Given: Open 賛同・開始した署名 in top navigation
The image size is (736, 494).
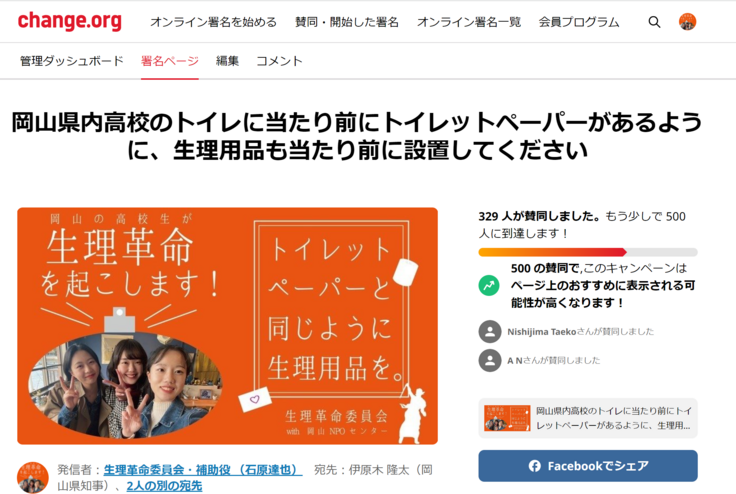Looking at the screenshot, I should tap(347, 22).
